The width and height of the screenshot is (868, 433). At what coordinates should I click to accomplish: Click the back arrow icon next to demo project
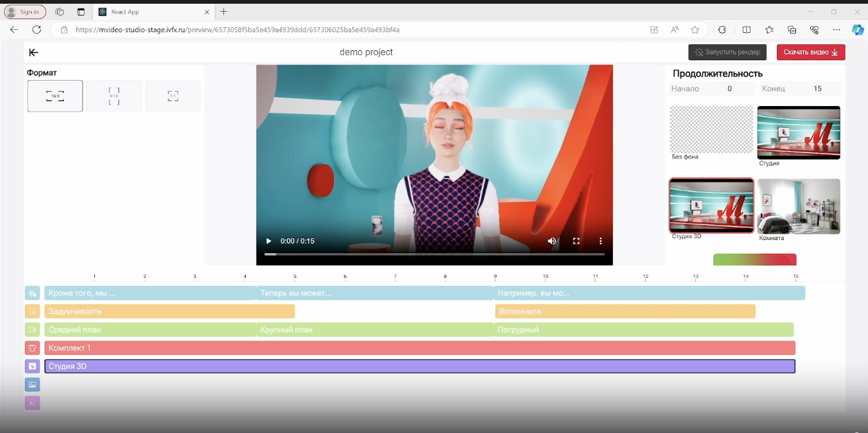coord(34,53)
